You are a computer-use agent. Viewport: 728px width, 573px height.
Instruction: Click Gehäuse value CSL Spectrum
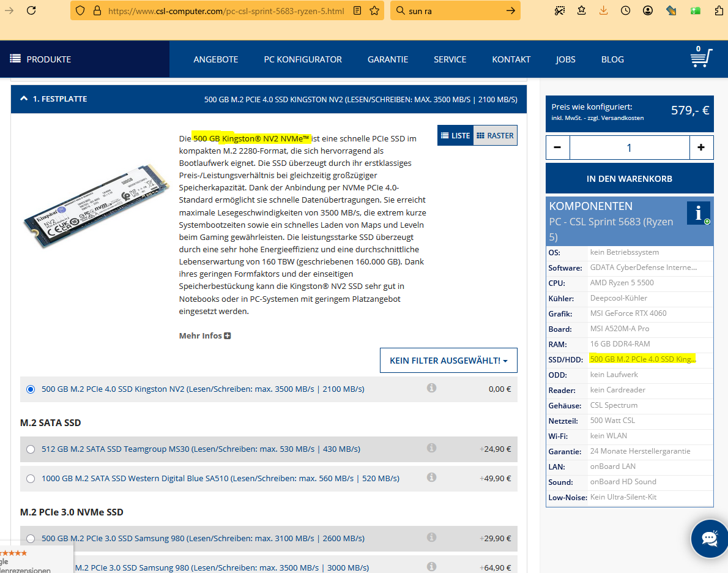point(614,405)
